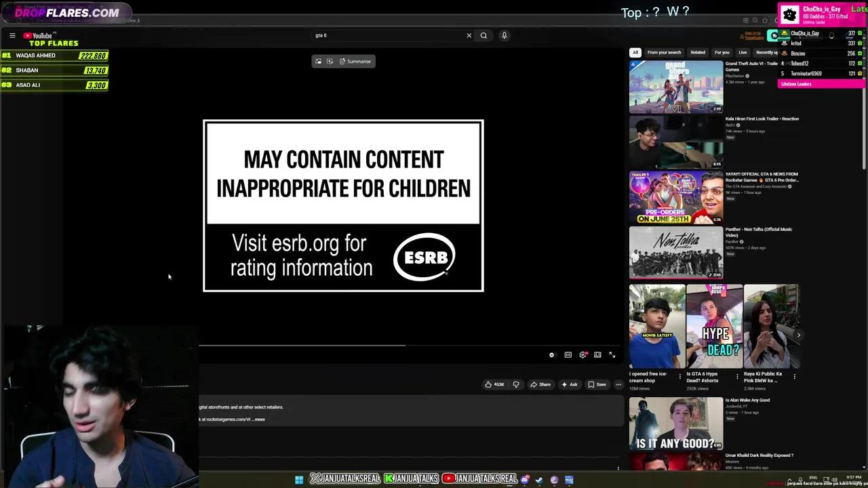Image resolution: width=868 pixels, height=488 pixels.
Task: Open the Discord taskbar icon
Action: [525, 480]
